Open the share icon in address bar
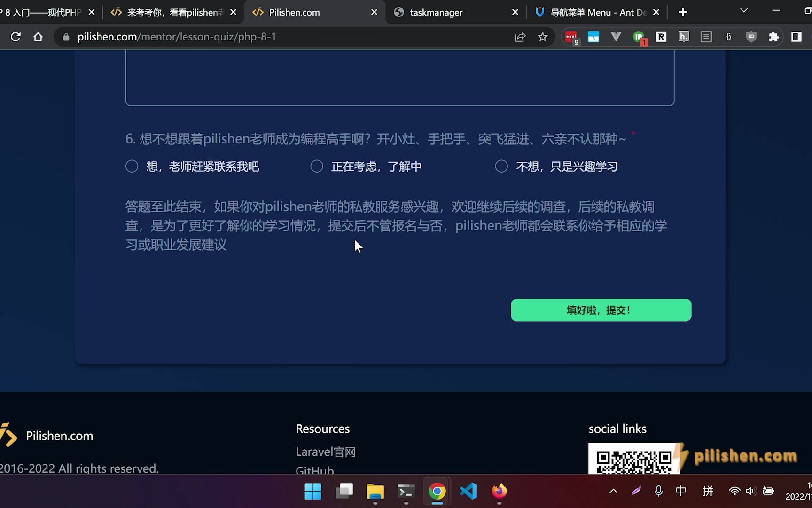The height and width of the screenshot is (508, 812). point(520,37)
